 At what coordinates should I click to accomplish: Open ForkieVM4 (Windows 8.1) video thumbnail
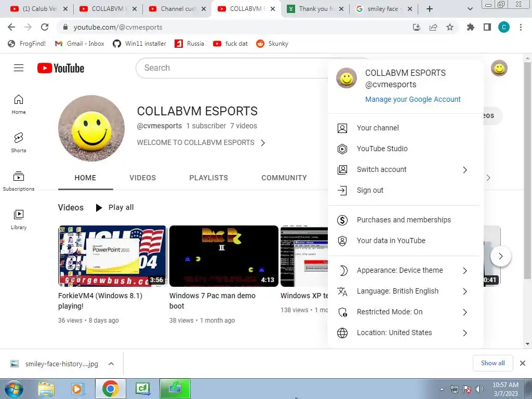(112, 256)
